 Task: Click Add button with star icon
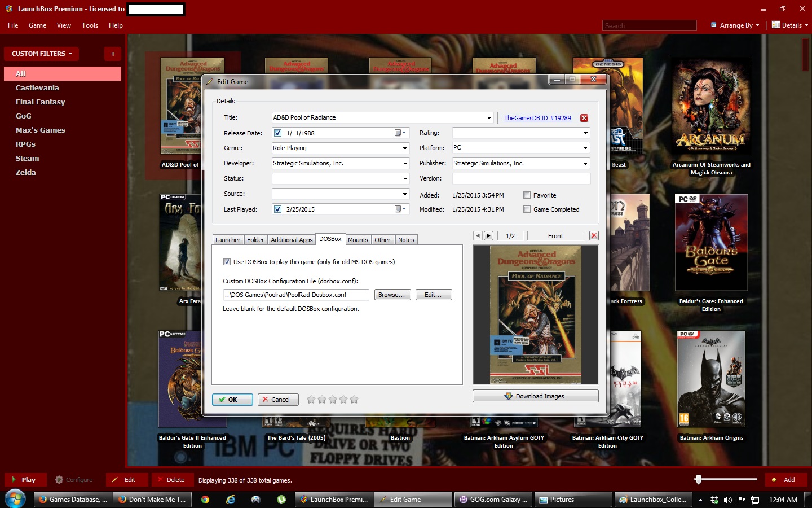(786, 480)
